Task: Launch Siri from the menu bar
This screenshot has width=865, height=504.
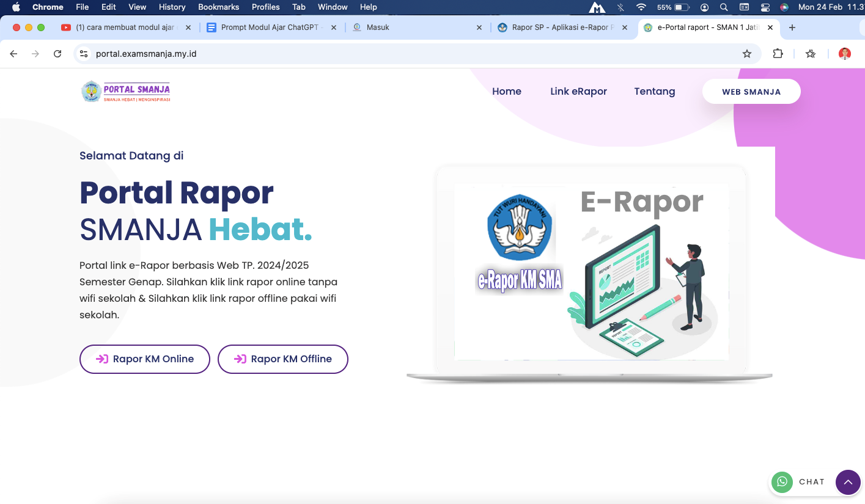Action: [784, 7]
